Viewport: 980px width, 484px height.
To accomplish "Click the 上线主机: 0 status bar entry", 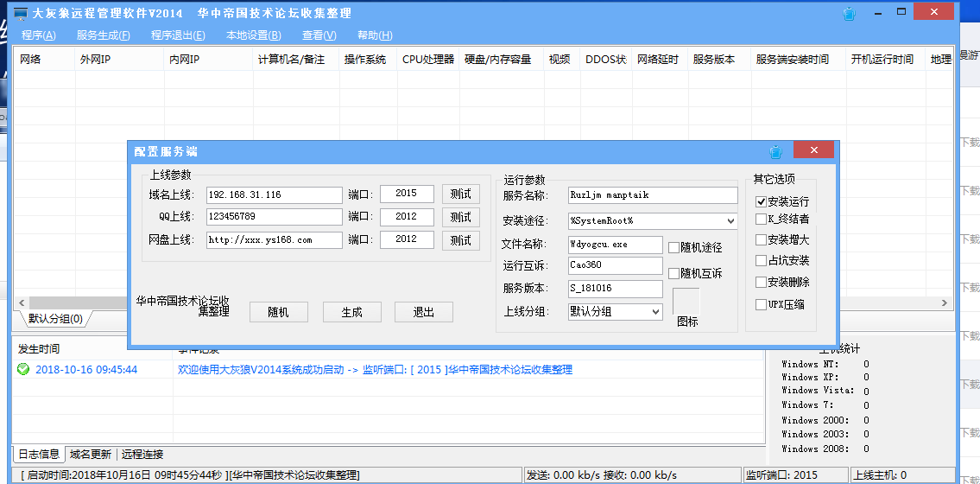I will point(902,475).
